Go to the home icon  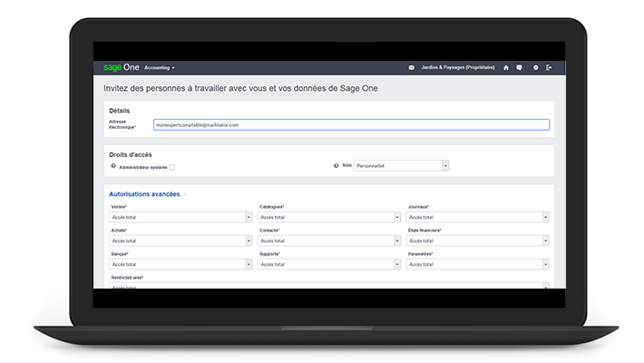tap(506, 68)
